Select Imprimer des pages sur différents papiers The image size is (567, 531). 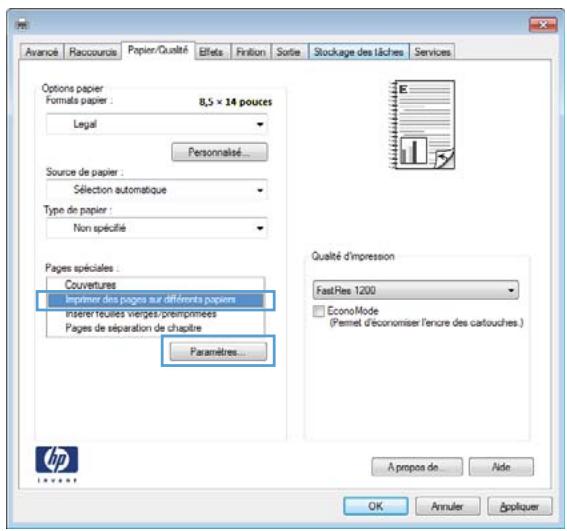[x=155, y=300]
